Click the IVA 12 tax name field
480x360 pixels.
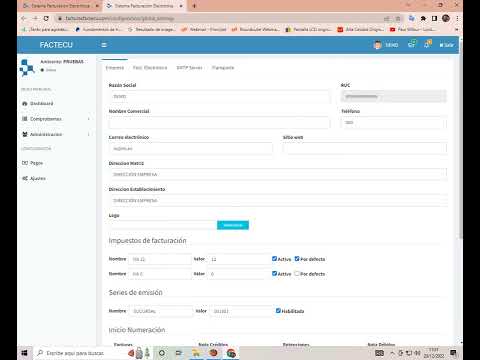pyautogui.click(x=160, y=259)
